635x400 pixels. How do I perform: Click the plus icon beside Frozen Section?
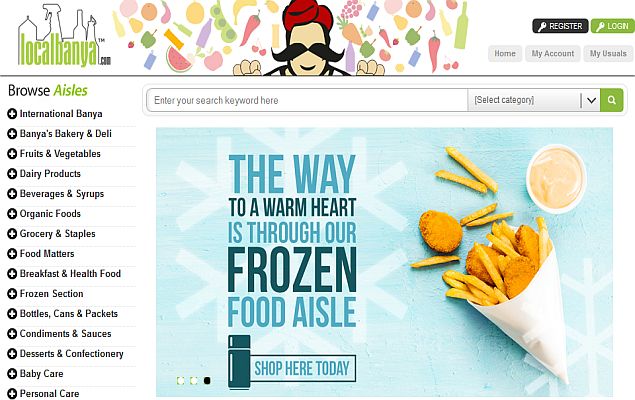tap(12, 294)
